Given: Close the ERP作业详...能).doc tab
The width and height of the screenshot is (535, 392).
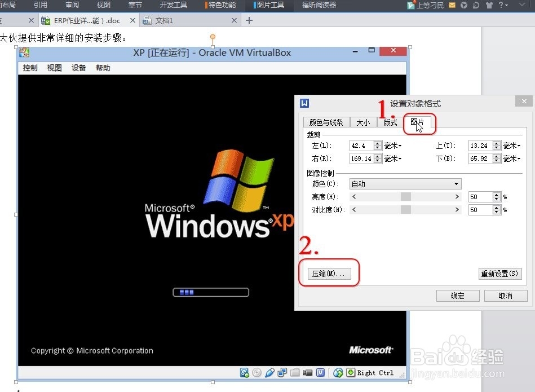Looking at the screenshot, I should pos(132,20).
